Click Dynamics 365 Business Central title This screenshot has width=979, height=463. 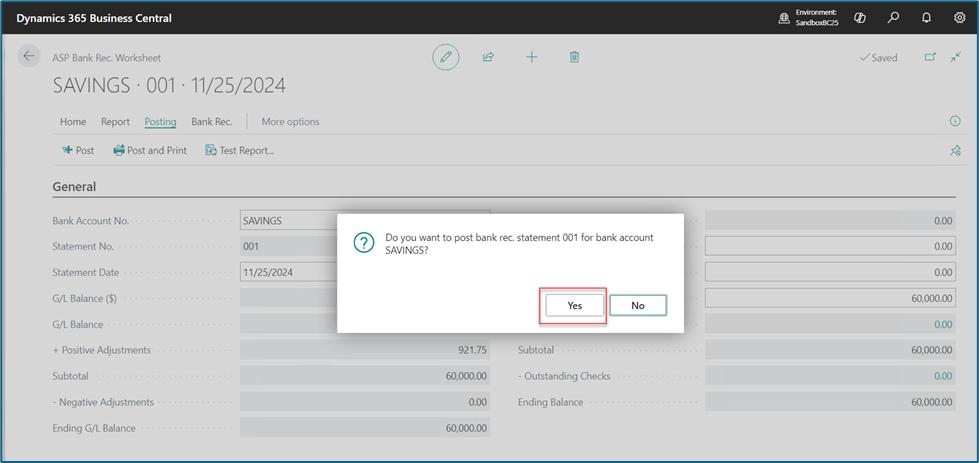pos(94,18)
